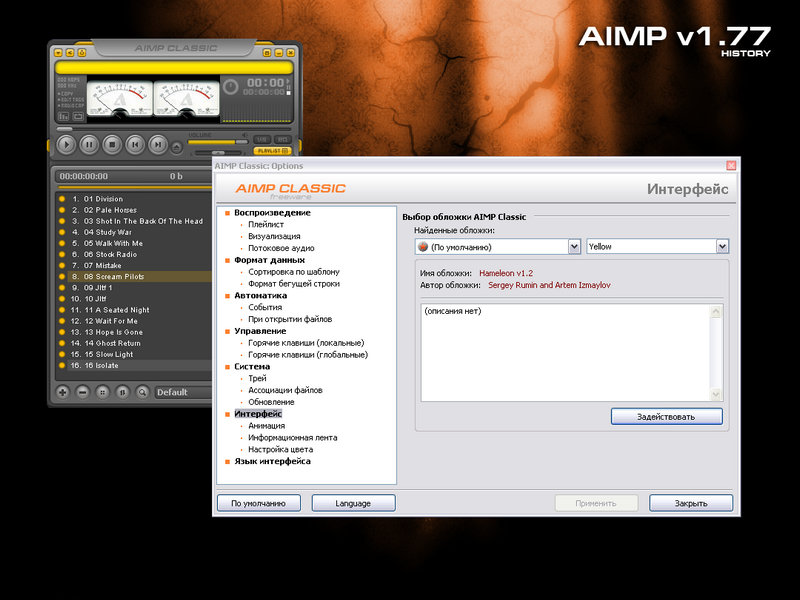Select Автоматика in the options tree
Viewport: 800px width, 600px height.
click(x=261, y=295)
